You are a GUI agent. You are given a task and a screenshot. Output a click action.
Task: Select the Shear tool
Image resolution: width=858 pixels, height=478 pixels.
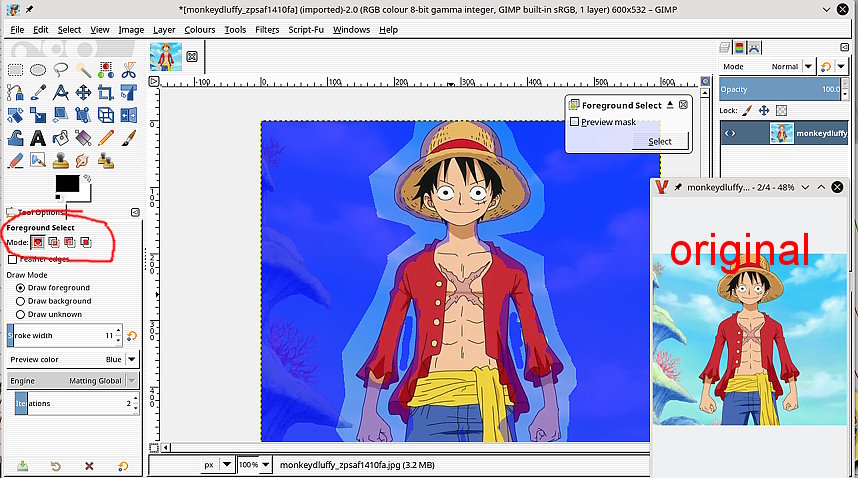click(61, 115)
